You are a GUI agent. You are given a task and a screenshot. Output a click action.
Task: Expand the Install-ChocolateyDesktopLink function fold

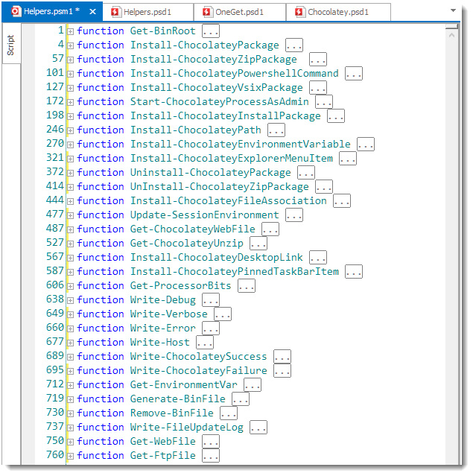[71, 258]
